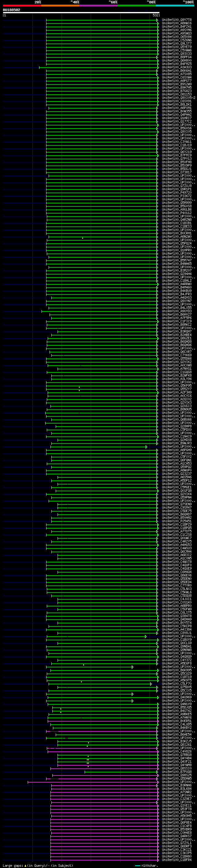Select last hit label UniRef100_C1BFR4
The image size is (197, 868).
click(x=177, y=860)
